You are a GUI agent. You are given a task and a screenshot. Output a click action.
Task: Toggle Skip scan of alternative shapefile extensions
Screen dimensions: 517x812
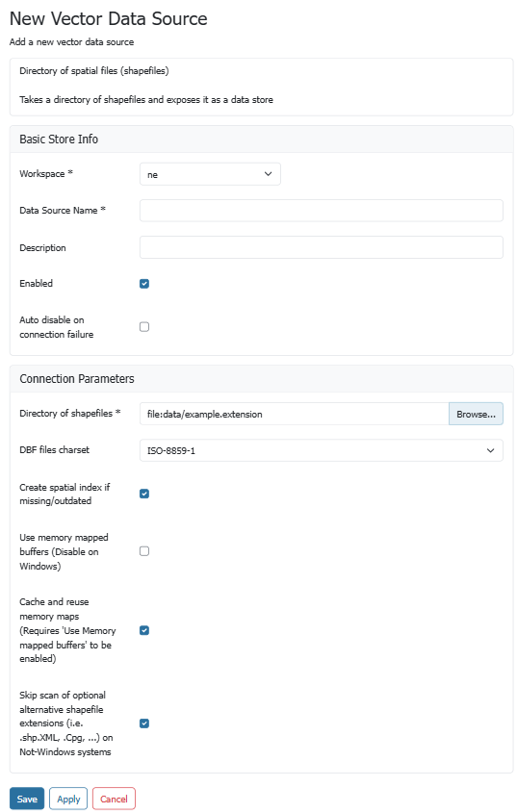tap(144, 723)
